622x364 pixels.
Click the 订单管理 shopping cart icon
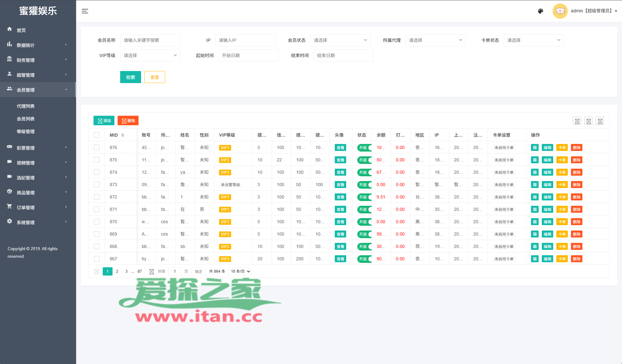10,206
